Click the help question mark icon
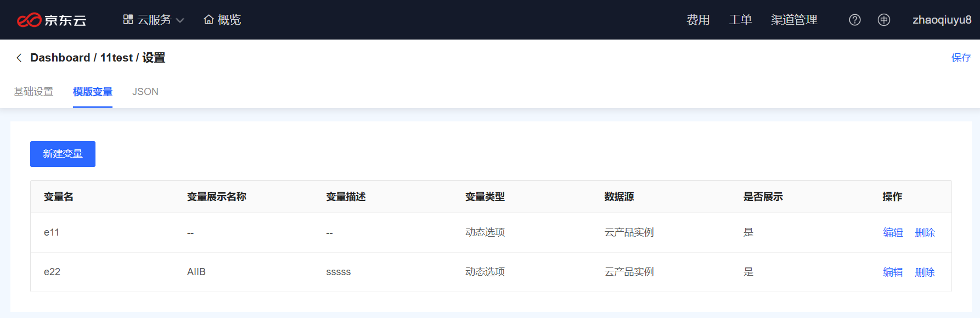The height and width of the screenshot is (318, 980). [855, 20]
